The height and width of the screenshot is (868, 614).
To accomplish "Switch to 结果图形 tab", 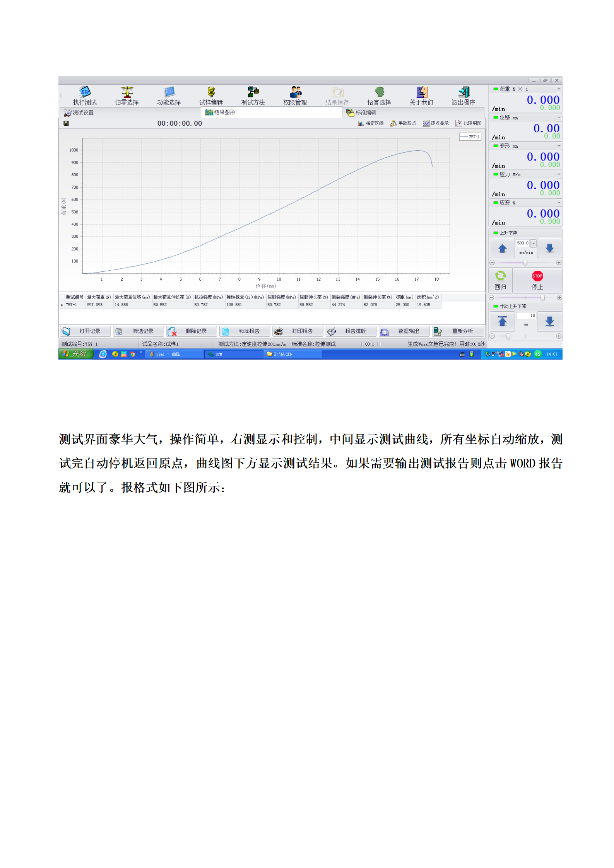I will point(272,113).
